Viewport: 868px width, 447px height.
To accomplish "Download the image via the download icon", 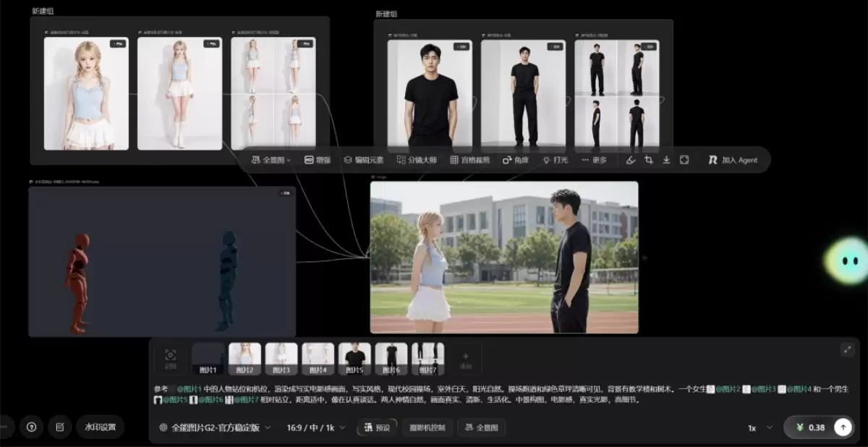I will [666, 160].
